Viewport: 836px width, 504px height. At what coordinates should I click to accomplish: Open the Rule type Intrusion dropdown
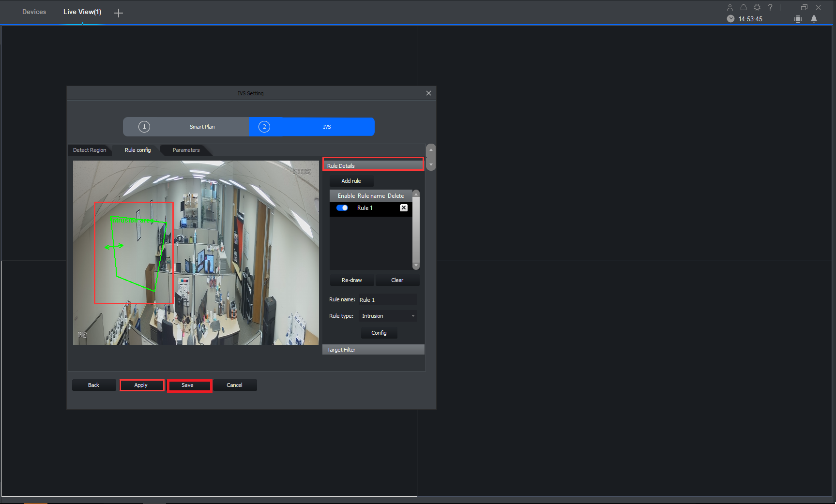(x=388, y=316)
